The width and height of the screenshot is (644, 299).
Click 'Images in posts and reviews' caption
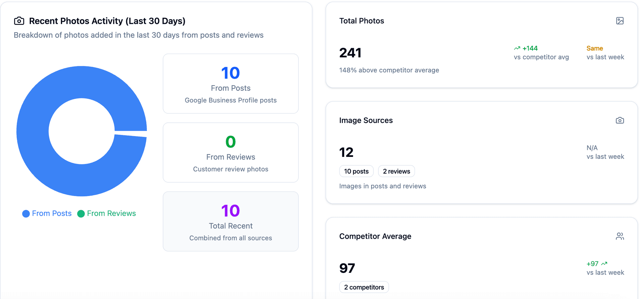tap(383, 186)
